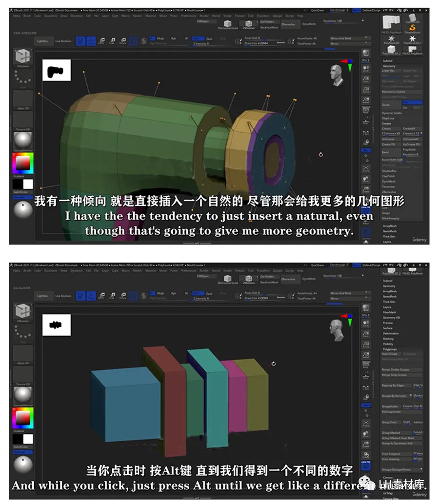The image size is (439, 504).
Task: Toggle Smt button in Geometry panel
Action: point(412,102)
